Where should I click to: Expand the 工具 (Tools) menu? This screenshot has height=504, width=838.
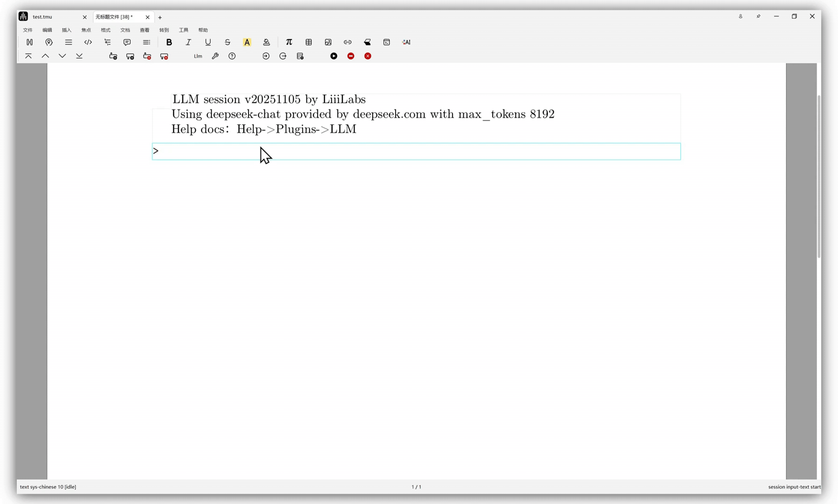(x=184, y=30)
